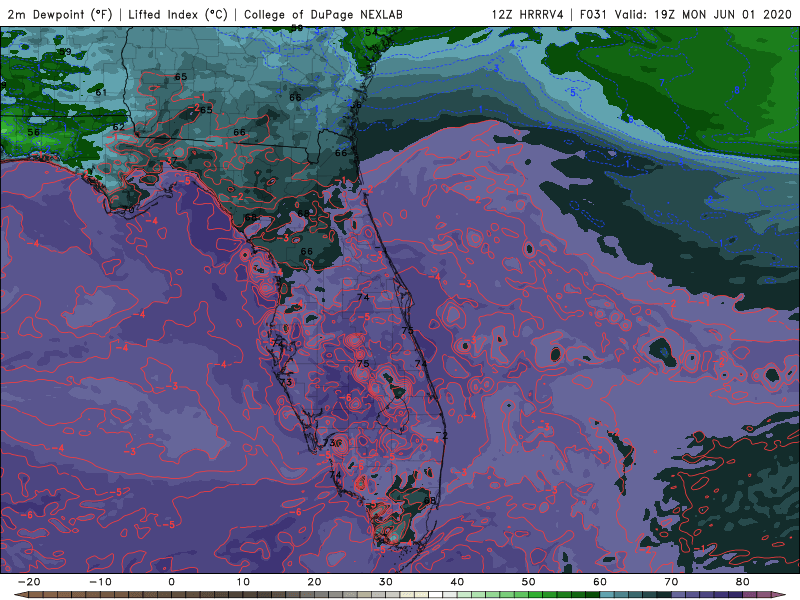Screen dimensions: 800x600
Task: Click the '2m Dewpoint (°F)' title text
Action: pos(60,14)
